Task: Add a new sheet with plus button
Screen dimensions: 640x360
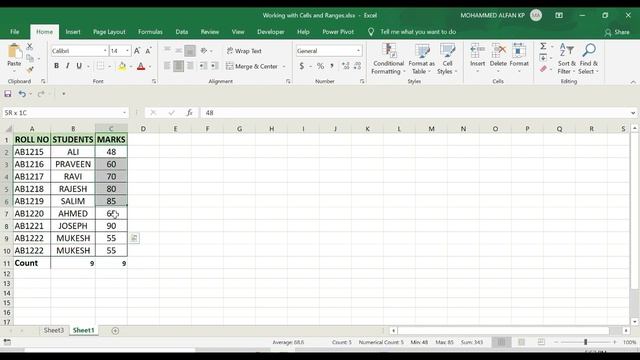Action: tap(115, 331)
